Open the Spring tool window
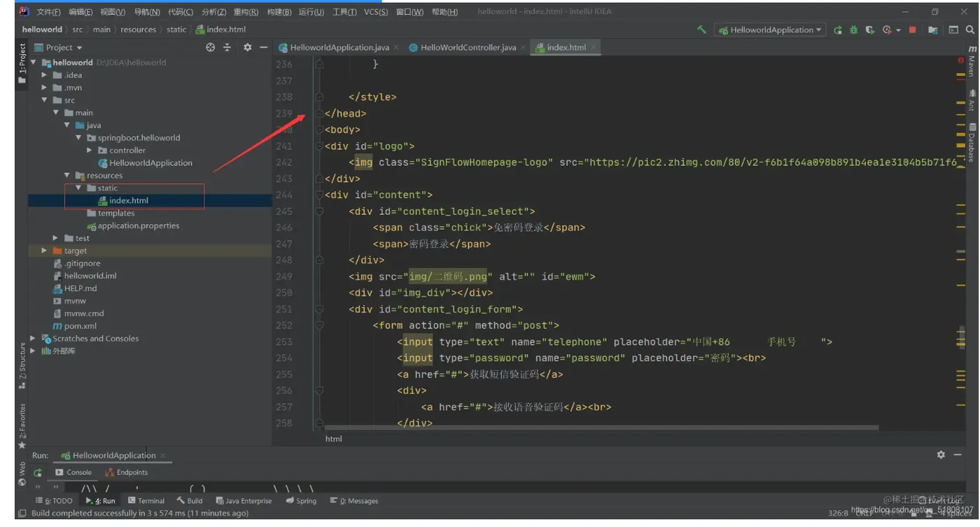This screenshot has height=527, width=980. pyautogui.click(x=301, y=501)
